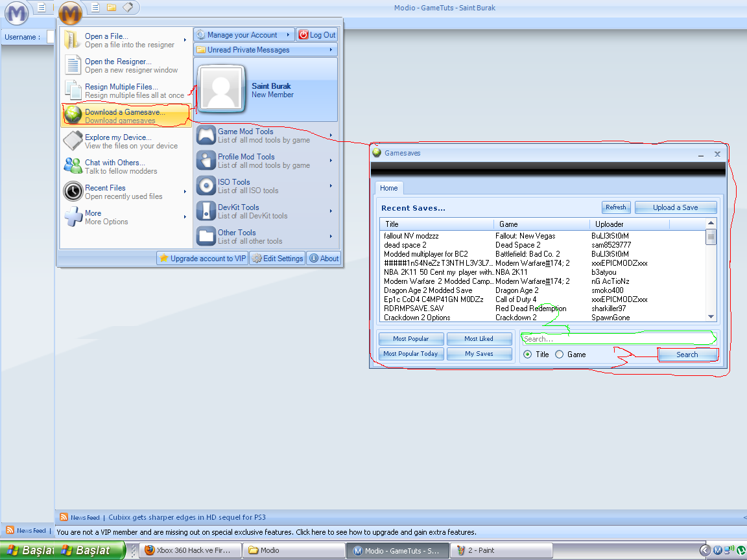Expand the Unread Private Messages arrow
Screen dimensions: 747x560
[x=331, y=49]
